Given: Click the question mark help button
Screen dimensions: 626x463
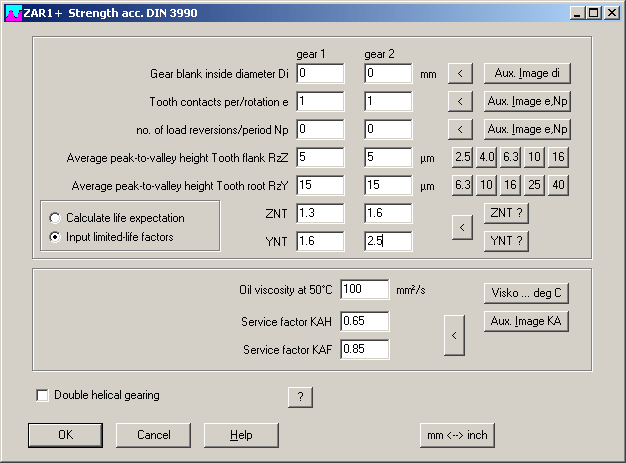Looking at the screenshot, I should (299, 397).
